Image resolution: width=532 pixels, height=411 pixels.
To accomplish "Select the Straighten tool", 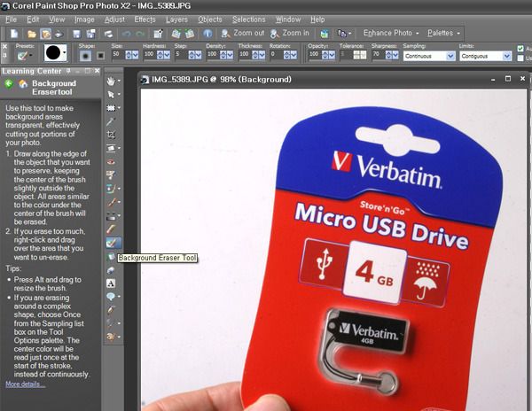I will 111,148.
